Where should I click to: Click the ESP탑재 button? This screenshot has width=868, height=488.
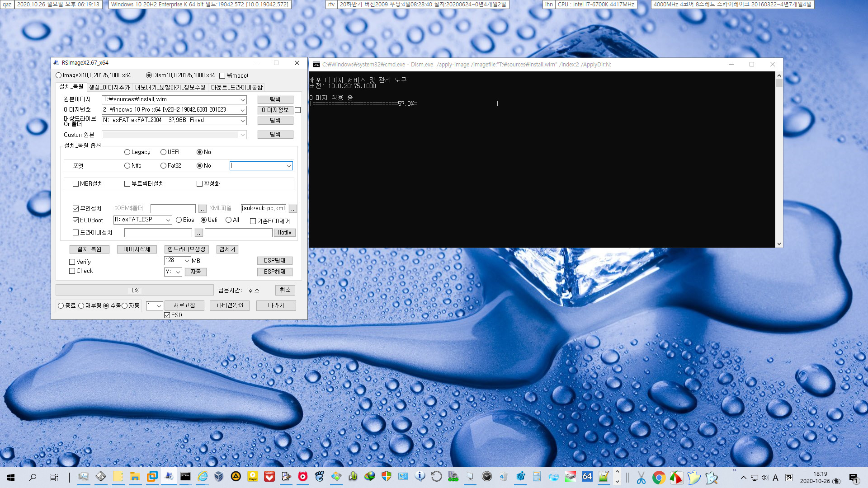(x=275, y=261)
